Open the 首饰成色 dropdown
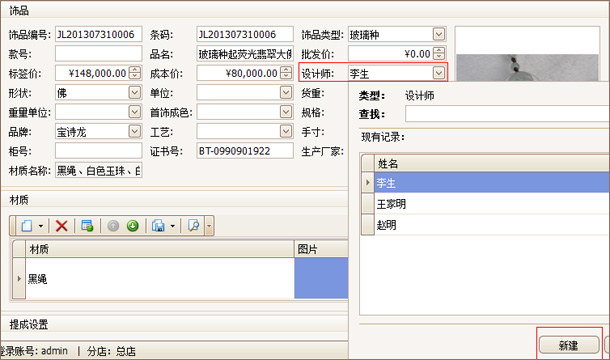 (x=286, y=112)
